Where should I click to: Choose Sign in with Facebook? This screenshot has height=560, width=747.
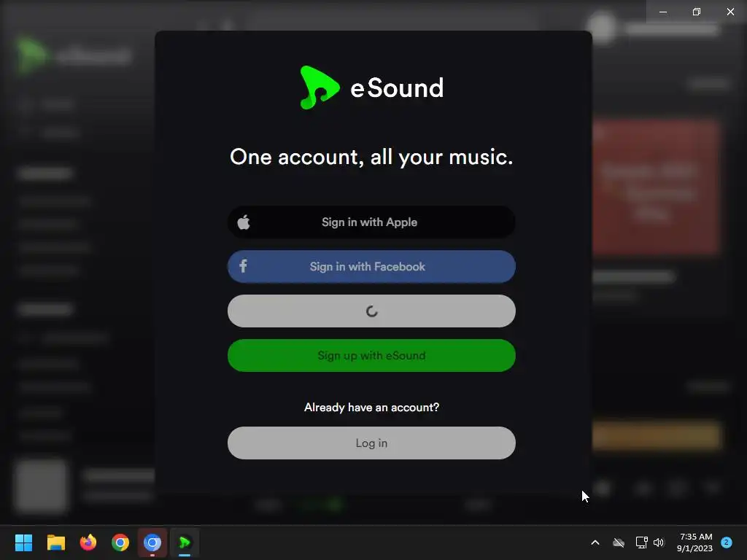371,267
